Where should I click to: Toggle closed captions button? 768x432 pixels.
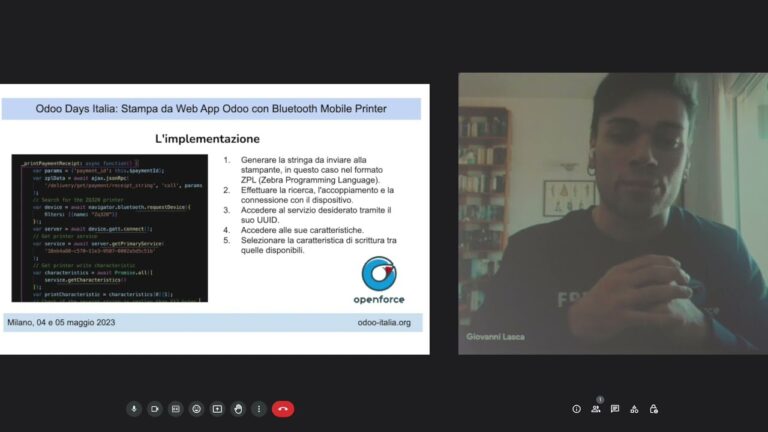point(176,409)
